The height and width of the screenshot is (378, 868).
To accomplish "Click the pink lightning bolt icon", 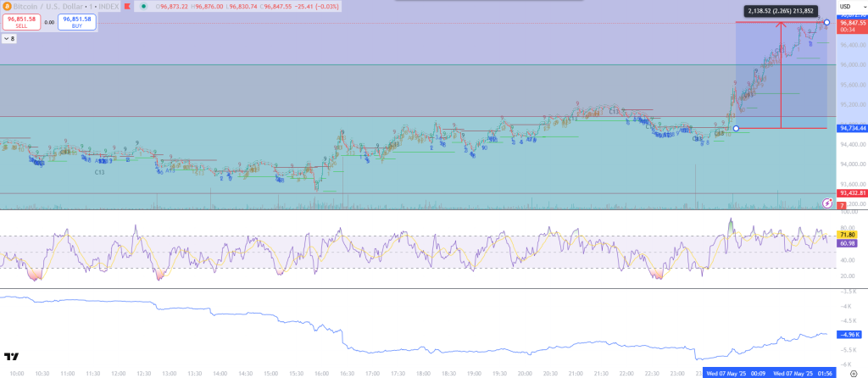I will (827, 203).
